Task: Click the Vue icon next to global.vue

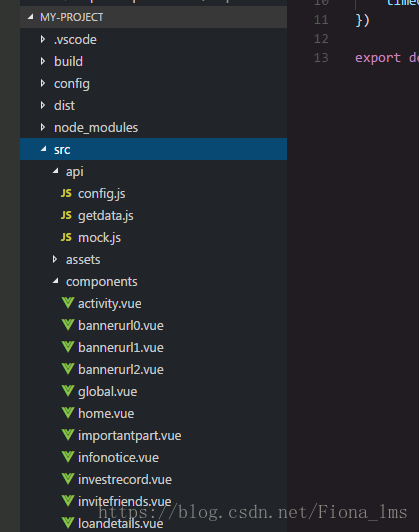Action: click(x=68, y=391)
